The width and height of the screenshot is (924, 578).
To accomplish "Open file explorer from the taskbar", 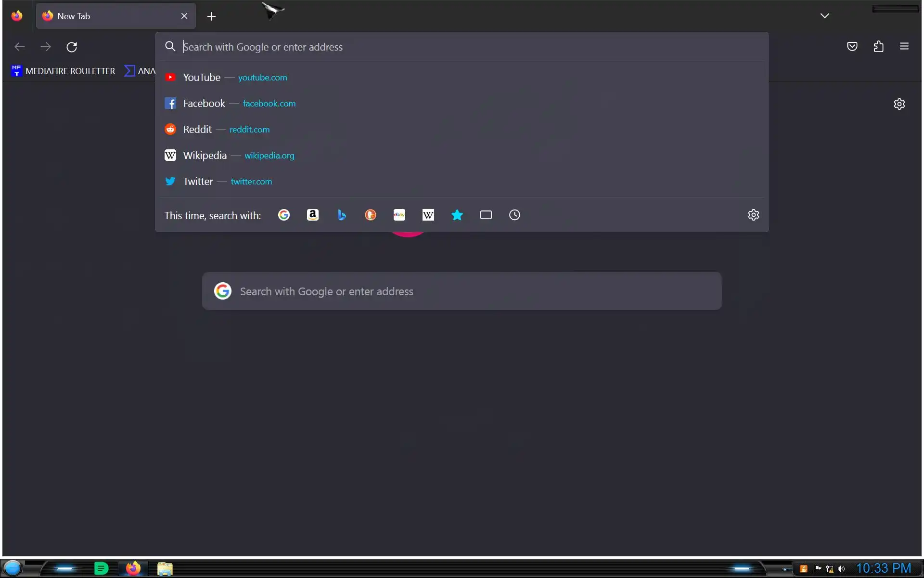I will click(x=165, y=568).
